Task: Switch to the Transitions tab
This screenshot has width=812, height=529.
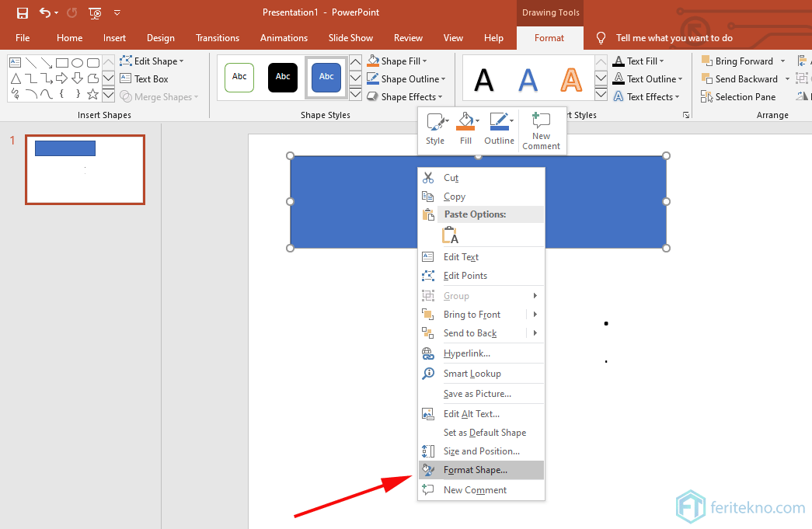Action: point(218,38)
